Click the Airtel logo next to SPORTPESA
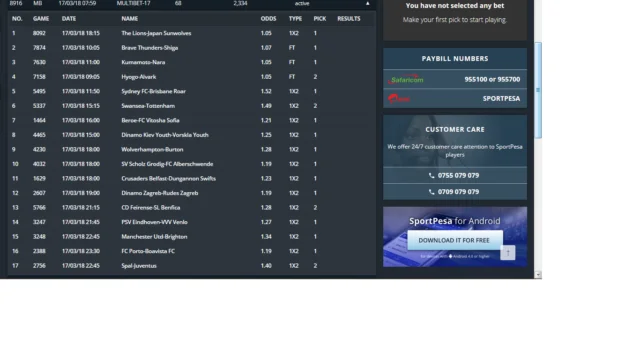 click(399, 98)
